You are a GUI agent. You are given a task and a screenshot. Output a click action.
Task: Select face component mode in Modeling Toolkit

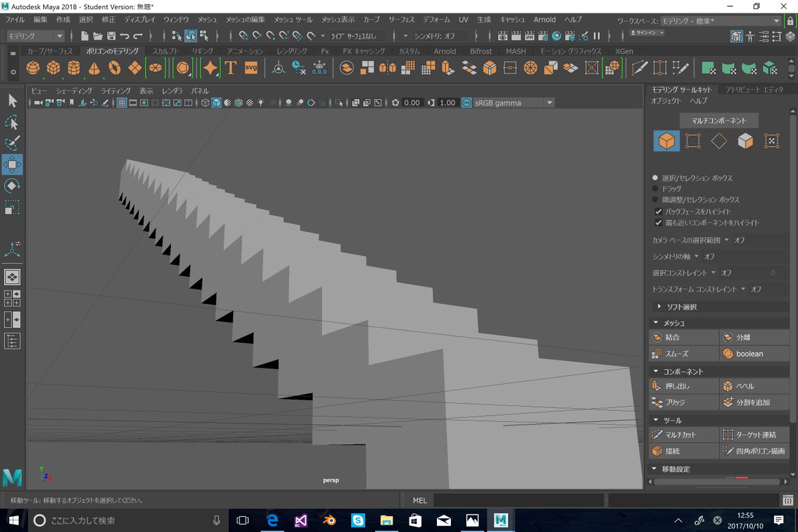(x=745, y=141)
